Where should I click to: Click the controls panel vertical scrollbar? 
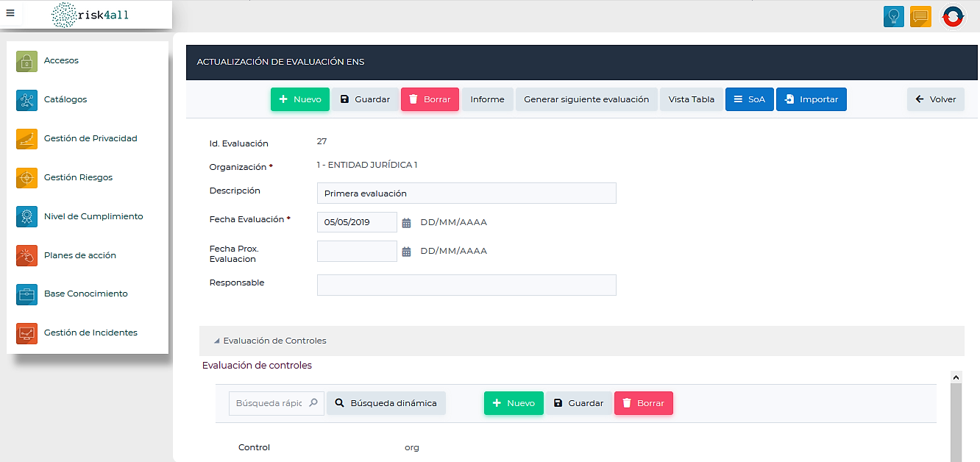coord(956,422)
